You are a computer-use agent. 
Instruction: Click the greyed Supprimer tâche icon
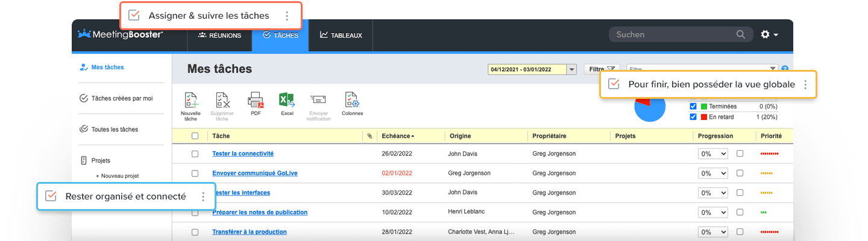click(222, 100)
